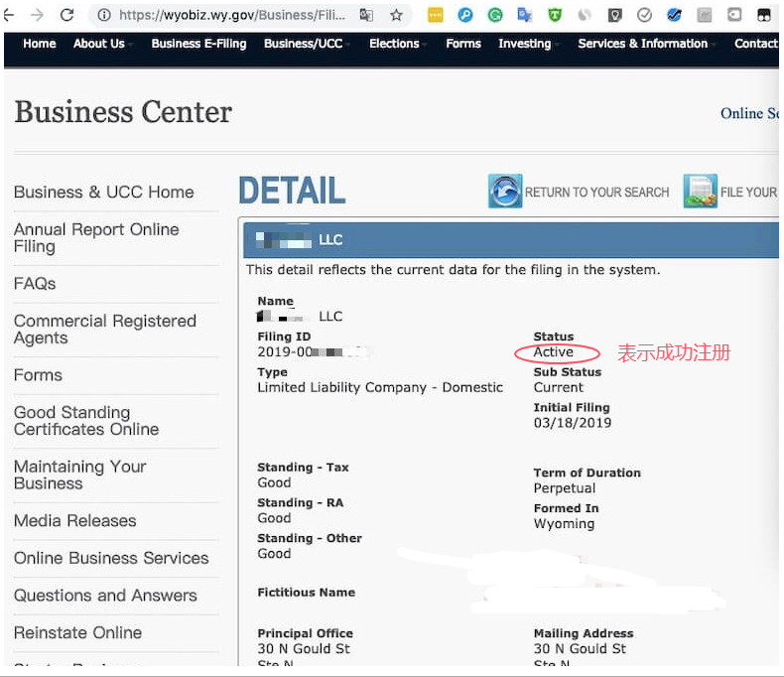Screen dimensions: 784x677
Task: Click the green shield extension icon
Action: click(x=555, y=15)
